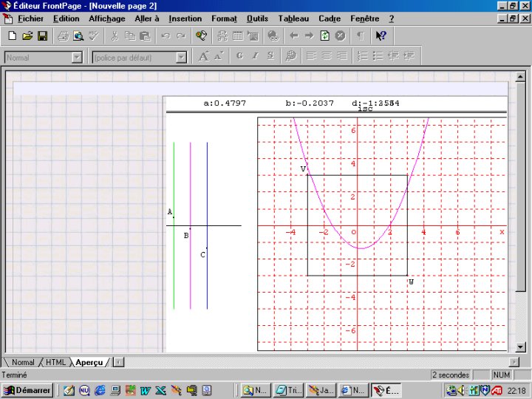Open the text color palette icon
The image size is (532, 399).
click(x=291, y=56)
